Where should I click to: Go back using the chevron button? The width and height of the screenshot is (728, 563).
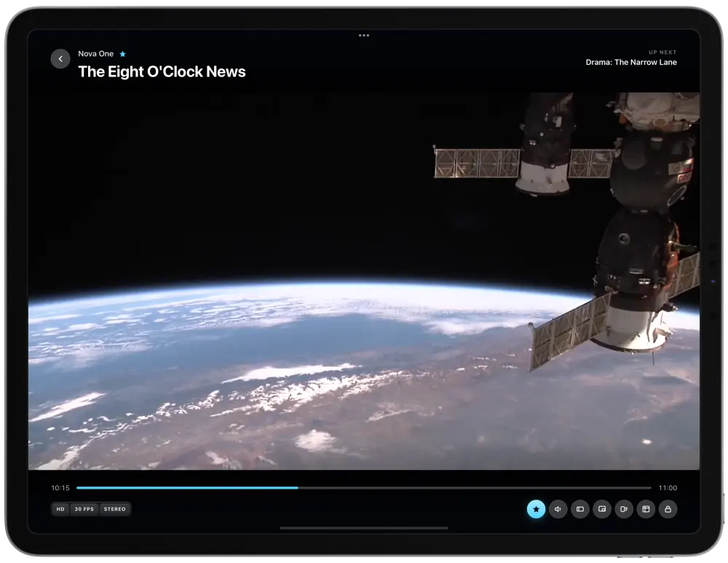tap(60, 59)
